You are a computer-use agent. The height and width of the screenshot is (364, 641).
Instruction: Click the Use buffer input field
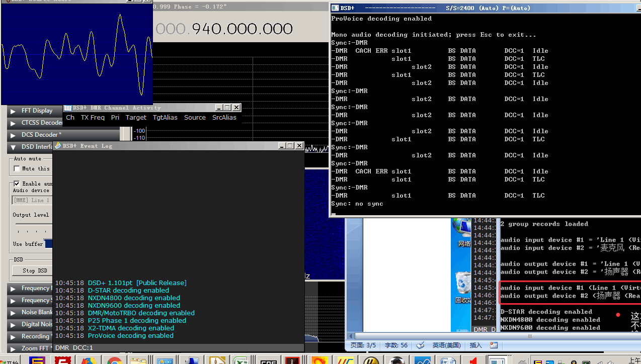[x=48, y=244]
